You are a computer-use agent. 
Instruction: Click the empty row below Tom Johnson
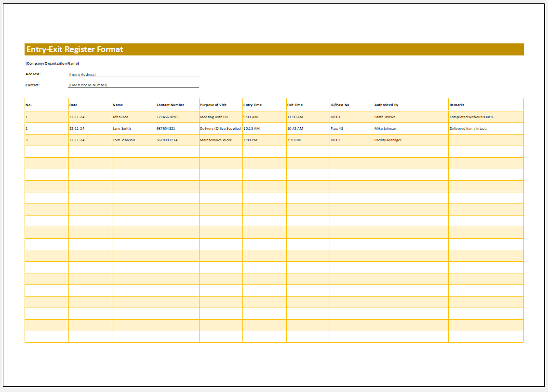tap(241, 151)
